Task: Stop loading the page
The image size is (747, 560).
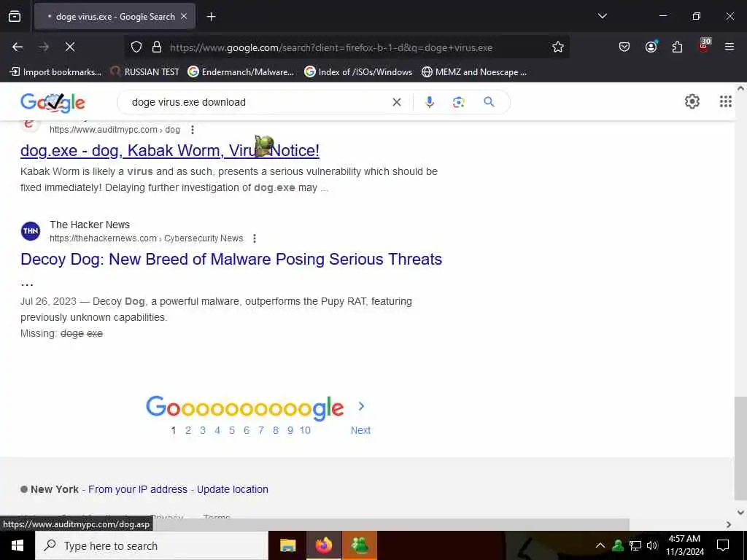Action: (70, 47)
